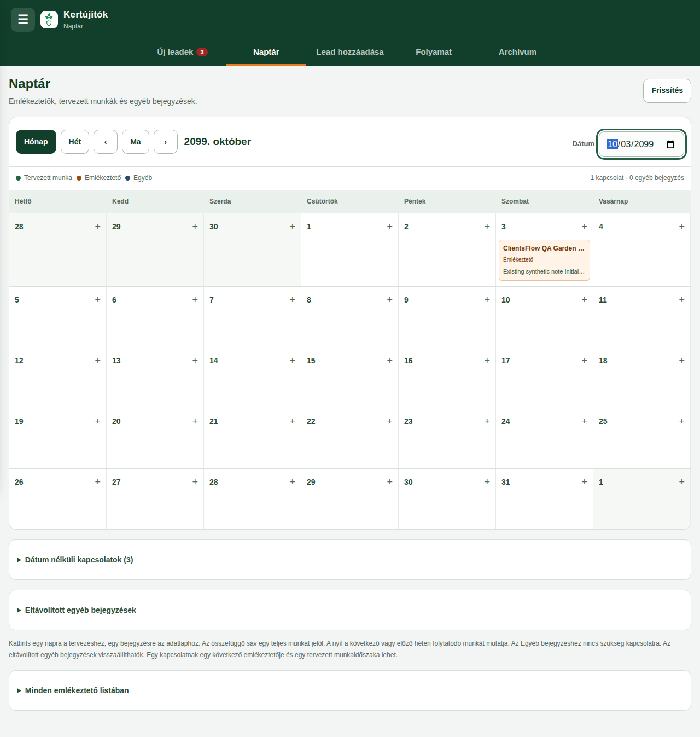The image size is (700, 737).
Task: Expand Minden emlékeztető listában section
Action: (x=350, y=690)
